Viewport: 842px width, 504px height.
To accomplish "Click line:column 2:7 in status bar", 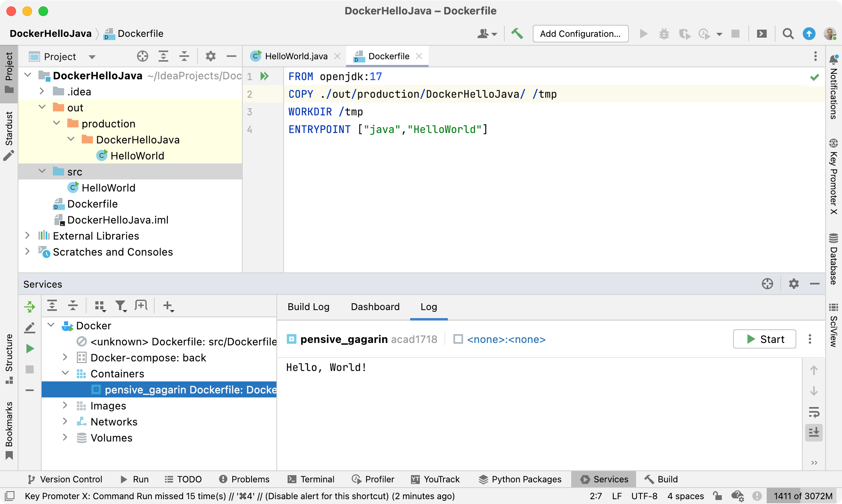I will coord(595,496).
